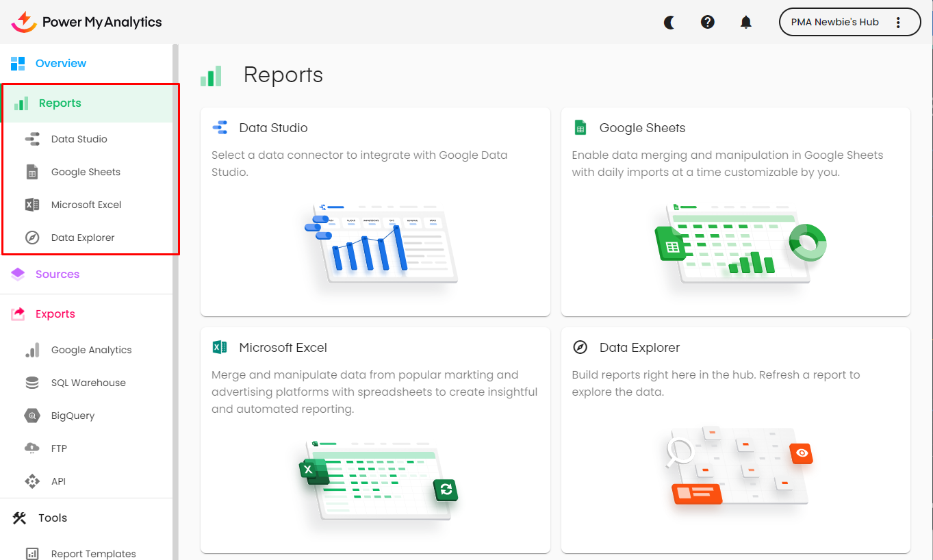Click the Google Sheets sidebar icon

pos(32,172)
